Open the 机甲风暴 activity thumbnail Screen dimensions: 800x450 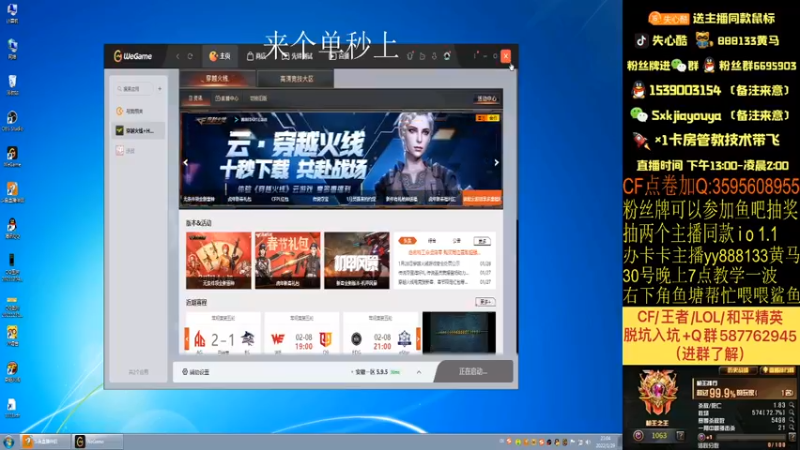[357, 260]
